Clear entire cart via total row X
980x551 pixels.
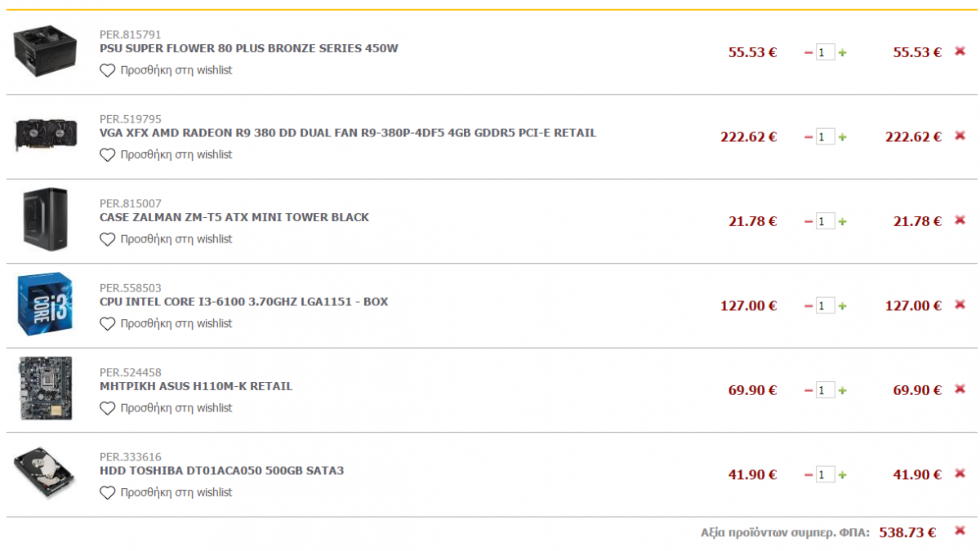960,531
